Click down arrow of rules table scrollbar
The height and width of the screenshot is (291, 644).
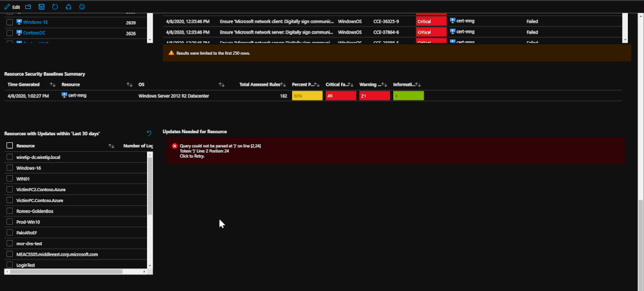coord(625,40)
